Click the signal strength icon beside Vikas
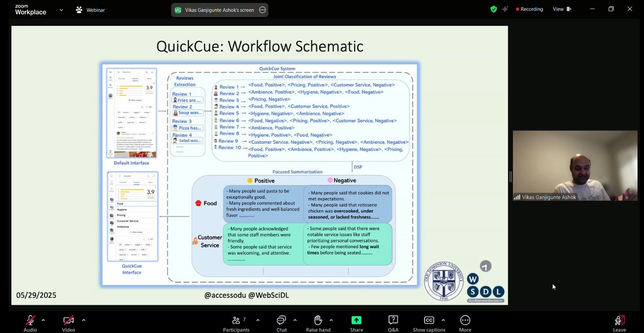The image size is (644, 333). [517, 197]
